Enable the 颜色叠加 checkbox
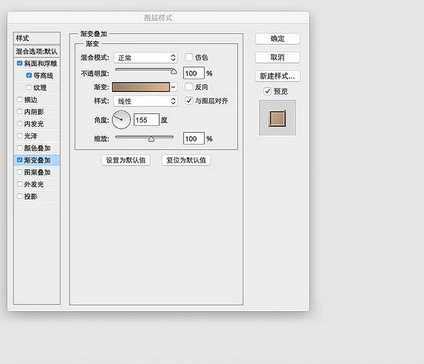 coord(20,148)
